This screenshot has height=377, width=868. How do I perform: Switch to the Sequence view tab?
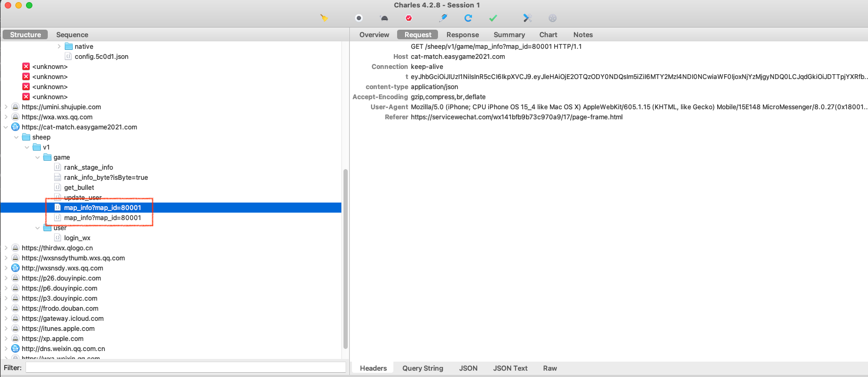(x=72, y=34)
